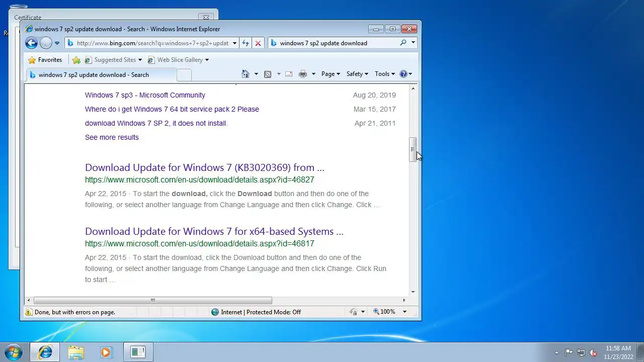Image resolution: width=644 pixels, height=362 pixels.
Task: Click the Read Mail envelope icon
Action: (x=289, y=74)
